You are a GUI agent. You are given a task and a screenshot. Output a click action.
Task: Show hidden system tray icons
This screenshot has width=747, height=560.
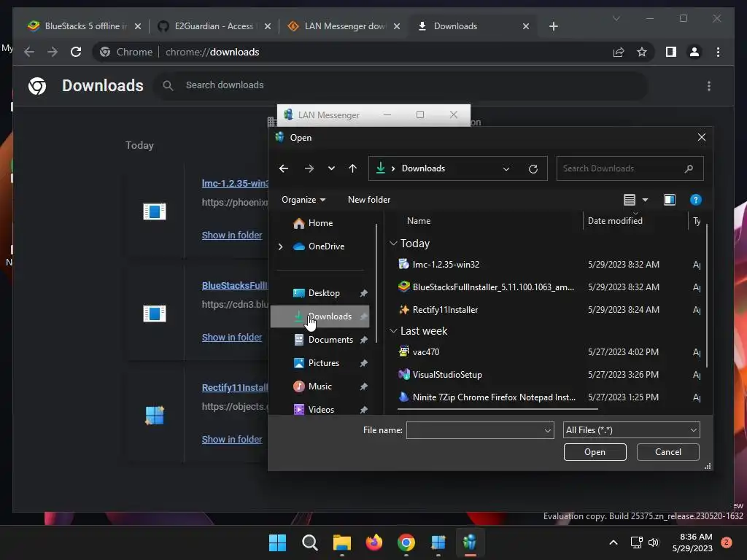(613, 542)
